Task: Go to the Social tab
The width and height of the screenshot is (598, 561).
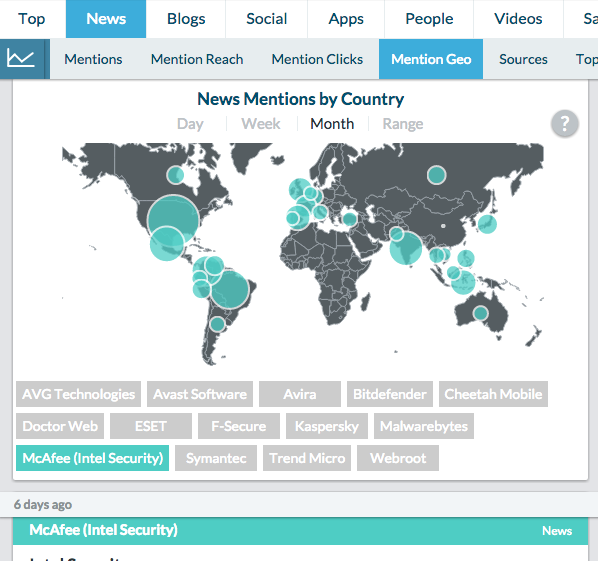Action: coord(267,19)
